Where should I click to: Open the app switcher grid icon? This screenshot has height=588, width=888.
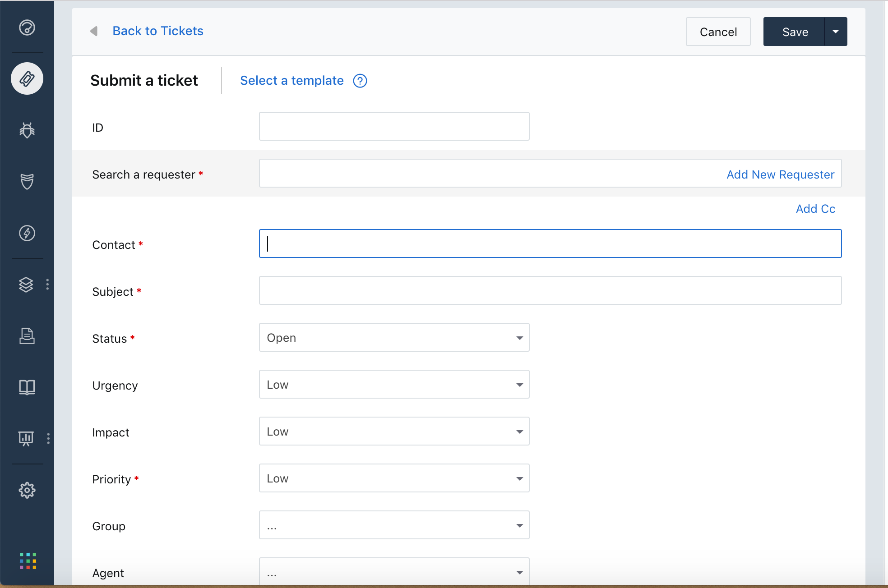click(x=28, y=561)
